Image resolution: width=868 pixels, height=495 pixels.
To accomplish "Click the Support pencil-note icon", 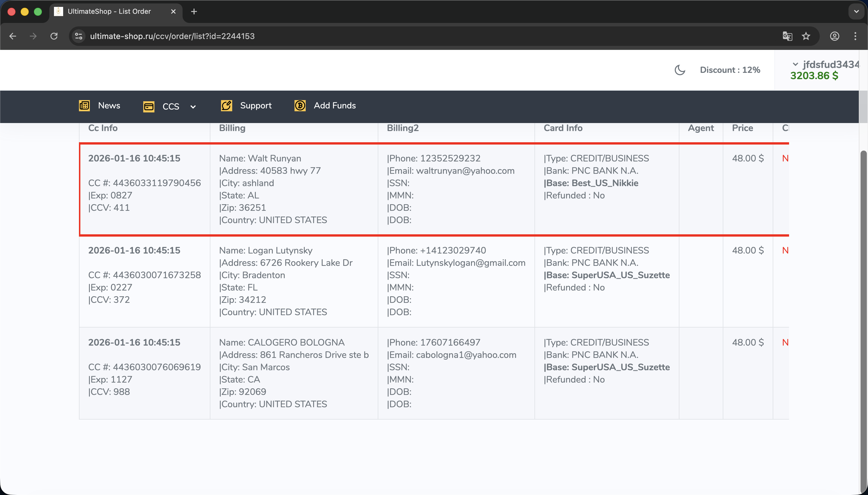I will click(x=226, y=106).
